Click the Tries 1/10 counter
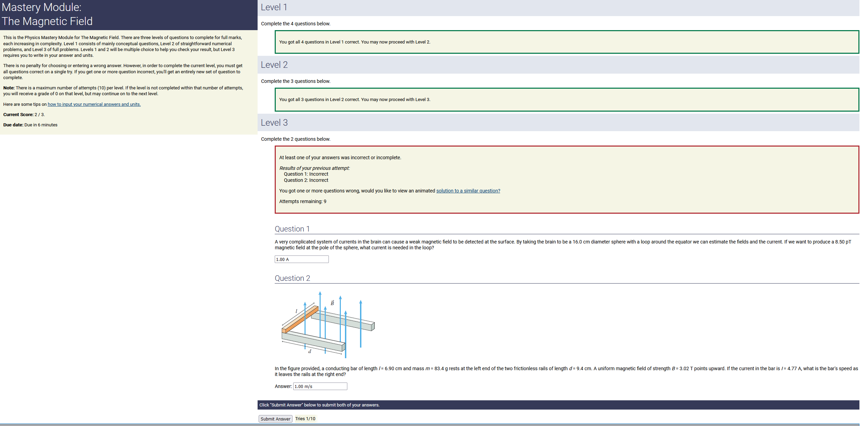 [305, 418]
